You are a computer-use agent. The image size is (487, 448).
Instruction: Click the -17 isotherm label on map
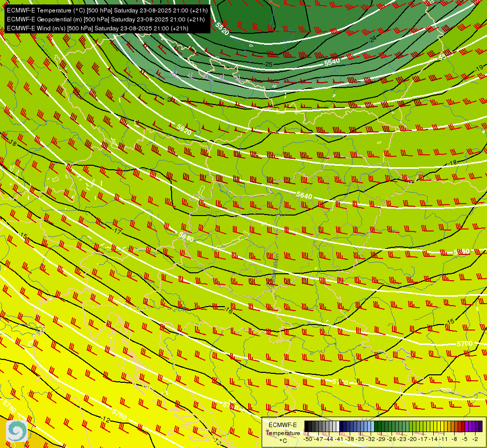click(117, 231)
